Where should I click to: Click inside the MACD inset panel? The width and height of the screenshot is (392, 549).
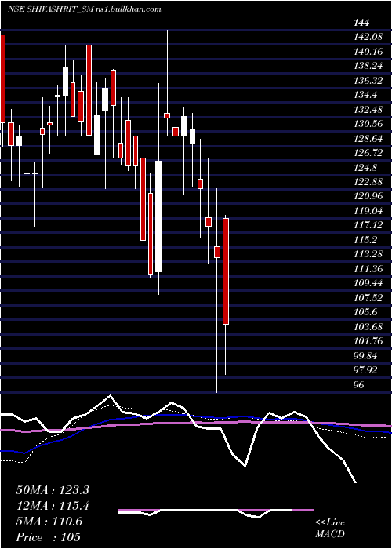216,510
